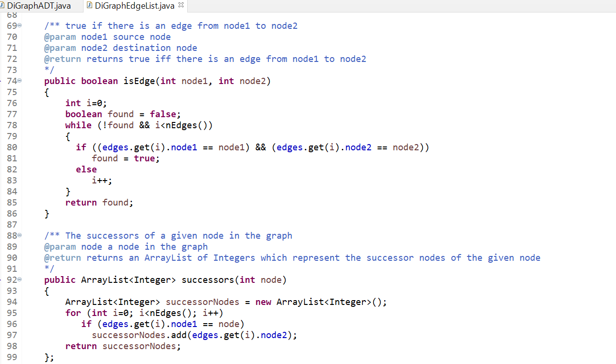616x364 pixels.
Task: Click line number 80 in the margin
Action: (12, 147)
